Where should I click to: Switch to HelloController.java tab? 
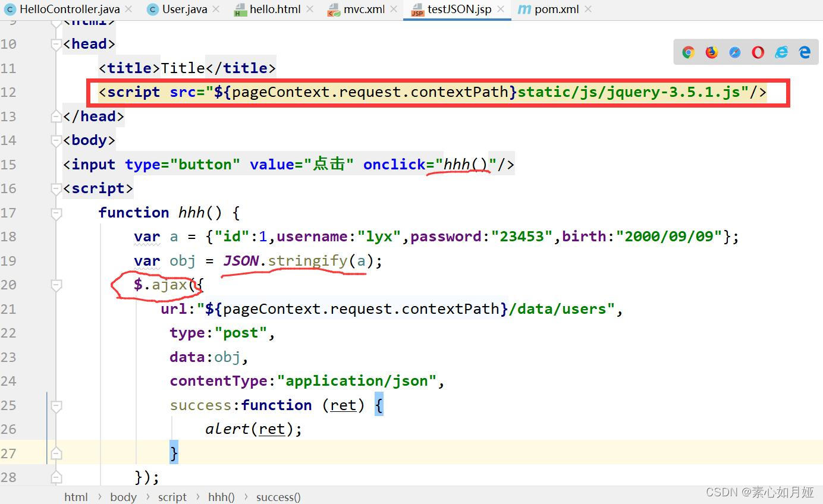[69, 9]
